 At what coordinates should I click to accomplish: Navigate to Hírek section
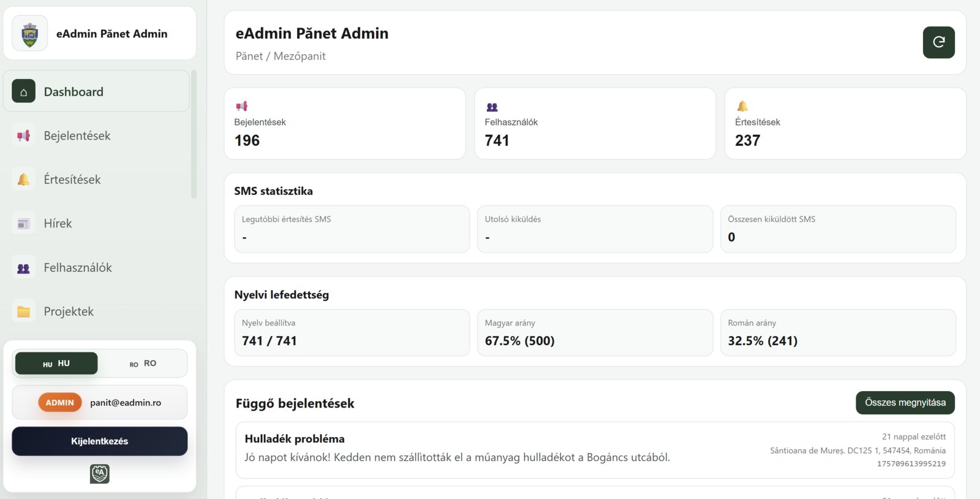(x=97, y=224)
